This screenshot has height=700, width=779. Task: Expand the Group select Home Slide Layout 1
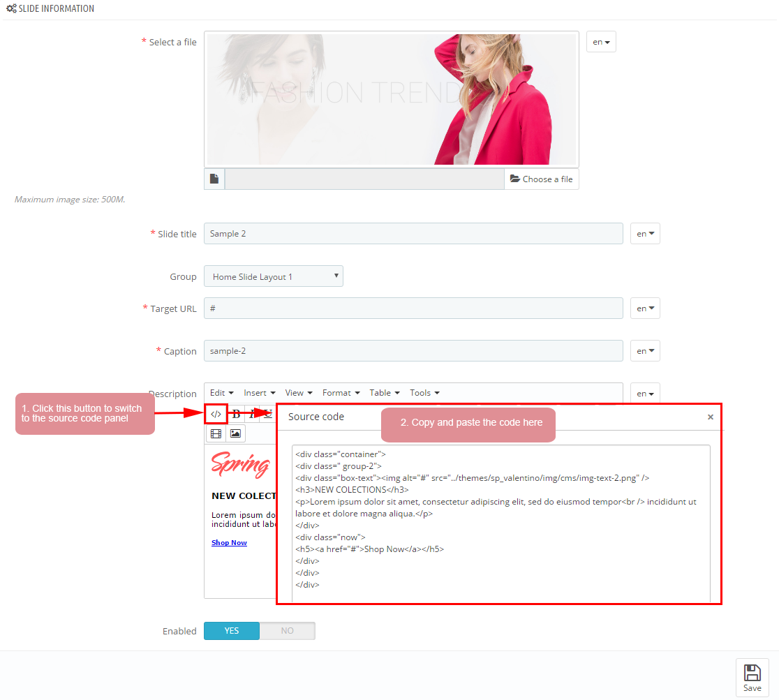click(x=273, y=276)
